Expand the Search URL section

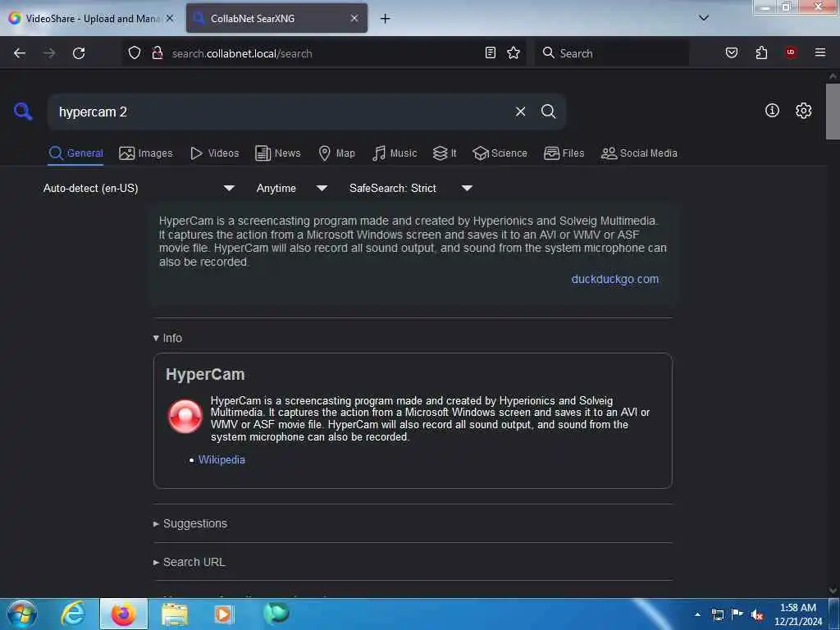coord(189,562)
